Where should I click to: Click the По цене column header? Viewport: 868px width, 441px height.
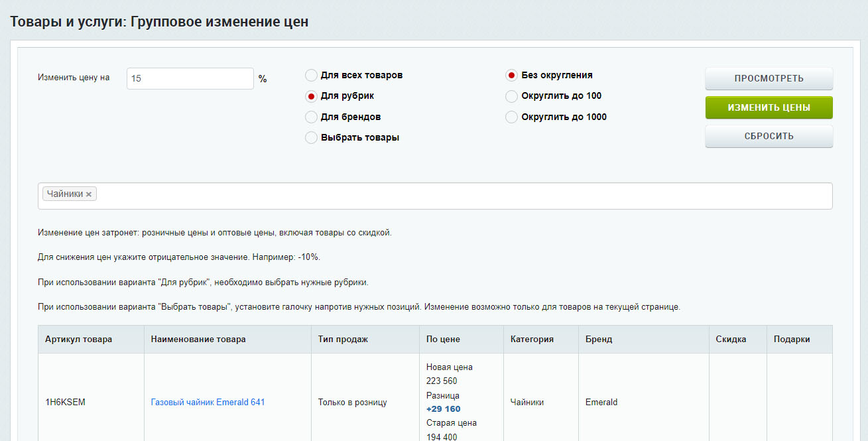pos(443,339)
